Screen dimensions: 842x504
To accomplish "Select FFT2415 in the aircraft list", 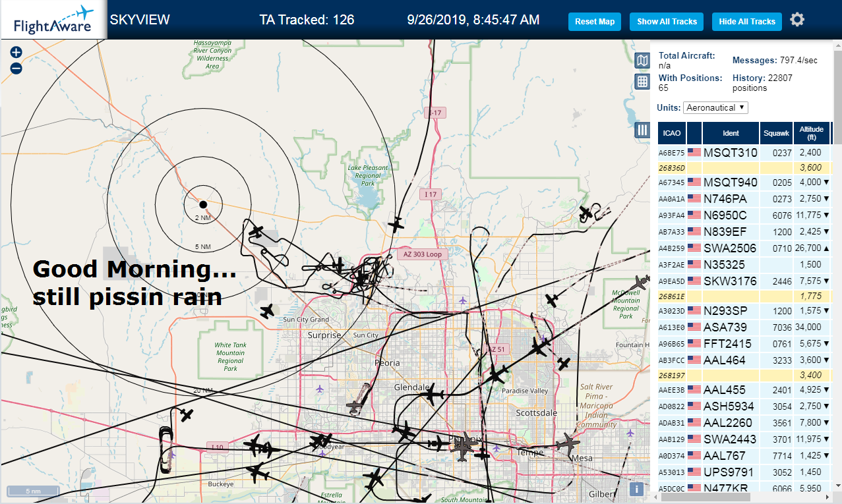I will (x=744, y=343).
